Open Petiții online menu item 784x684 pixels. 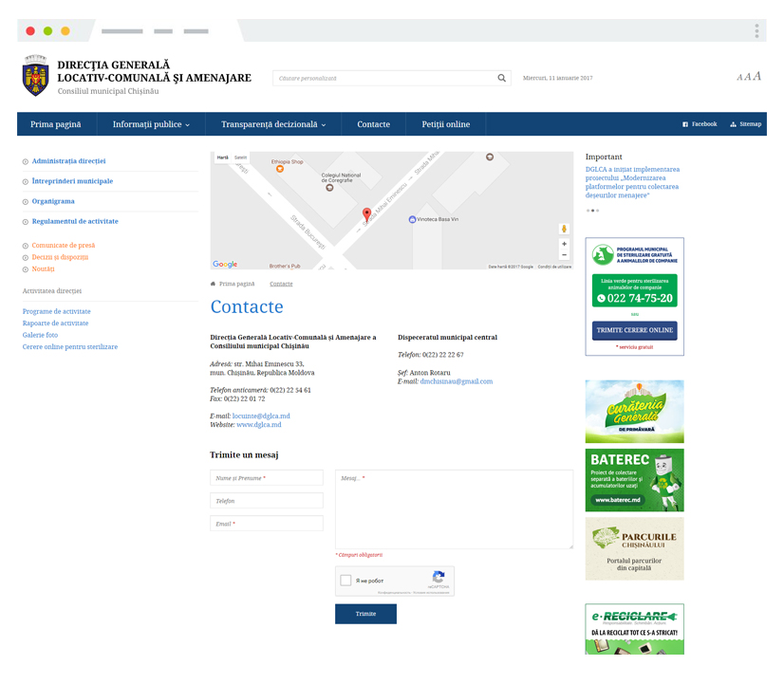[445, 124]
